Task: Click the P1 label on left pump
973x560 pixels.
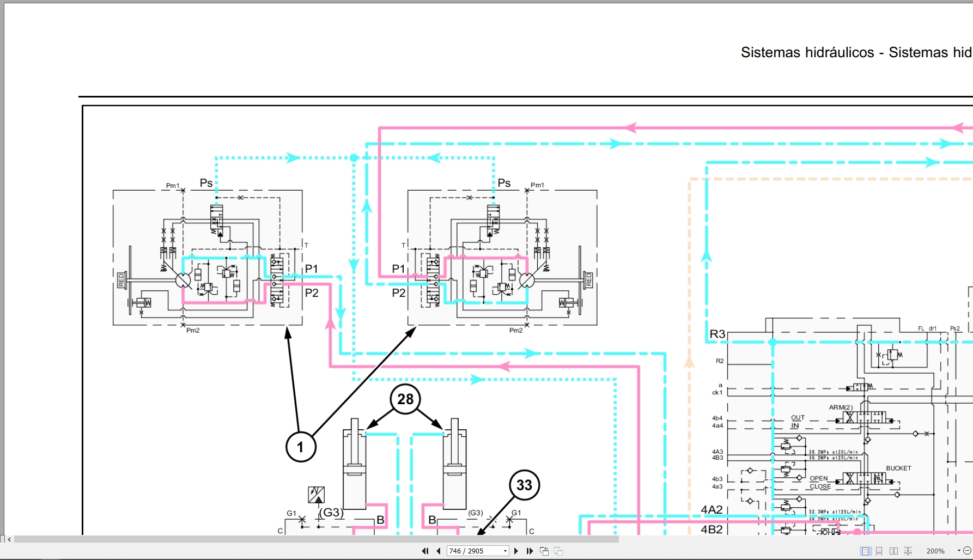Action: pos(311,269)
